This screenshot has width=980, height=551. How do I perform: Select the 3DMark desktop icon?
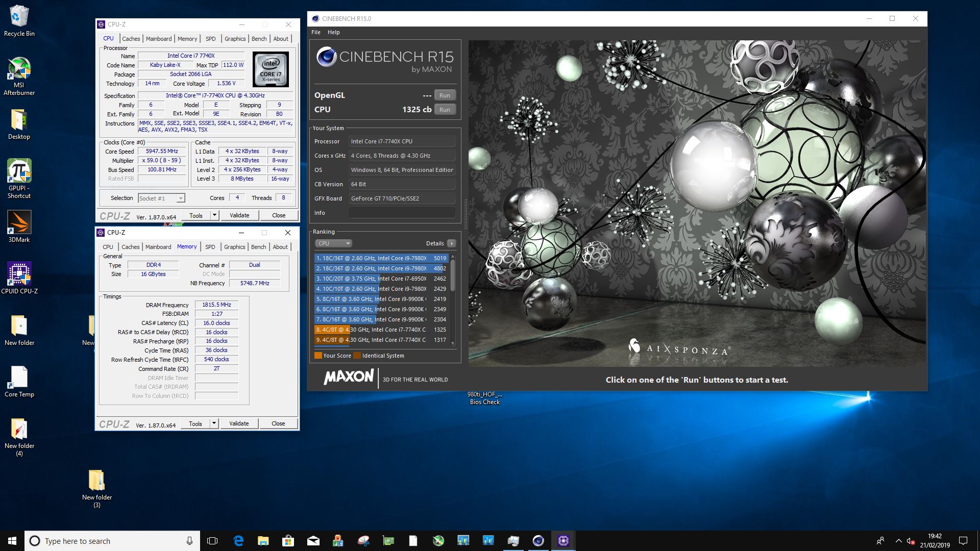pyautogui.click(x=19, y=227)
